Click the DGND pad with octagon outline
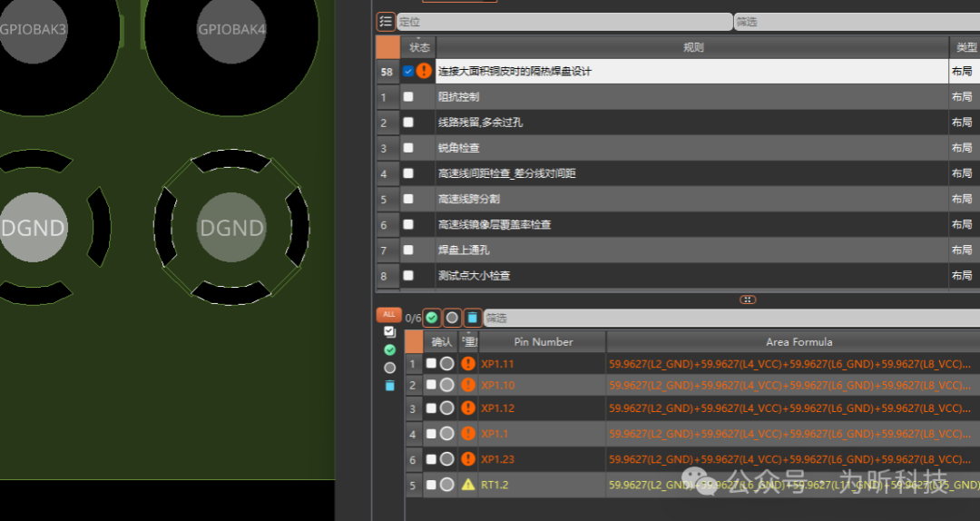 click(231, 227)
